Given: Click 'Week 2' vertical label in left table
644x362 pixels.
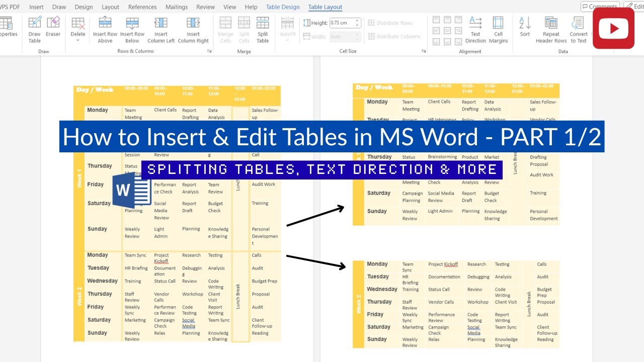Looking at the screenshot, I should [x=79, y=297].
